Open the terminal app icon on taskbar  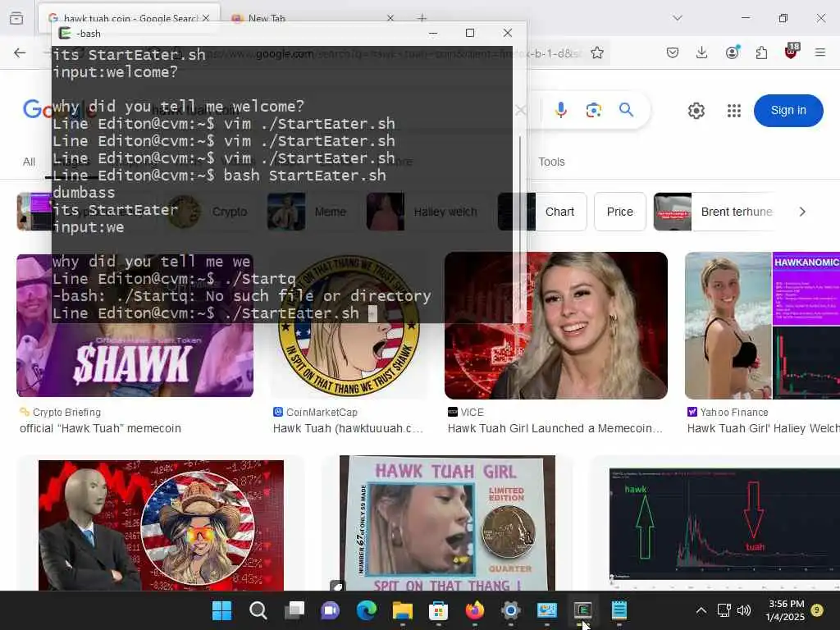click(582, 610)
